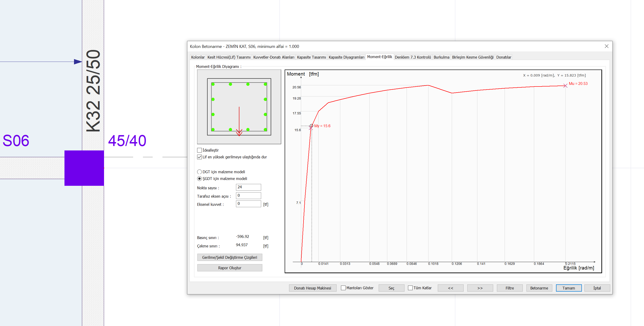Close the Kolon Betonarme dialog
The width and height of the screenshot is (644, 326).
tap(606, 46)
